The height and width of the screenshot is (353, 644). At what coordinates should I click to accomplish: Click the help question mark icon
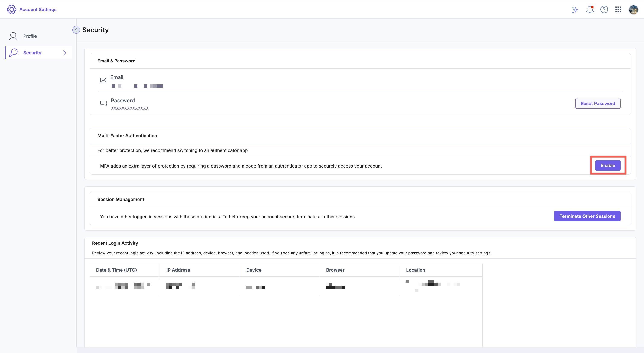point(604,10)
